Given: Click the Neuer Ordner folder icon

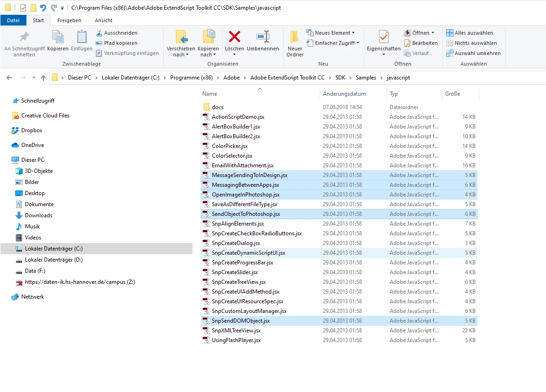Looking at the screenshot, I should coord(295,37).
